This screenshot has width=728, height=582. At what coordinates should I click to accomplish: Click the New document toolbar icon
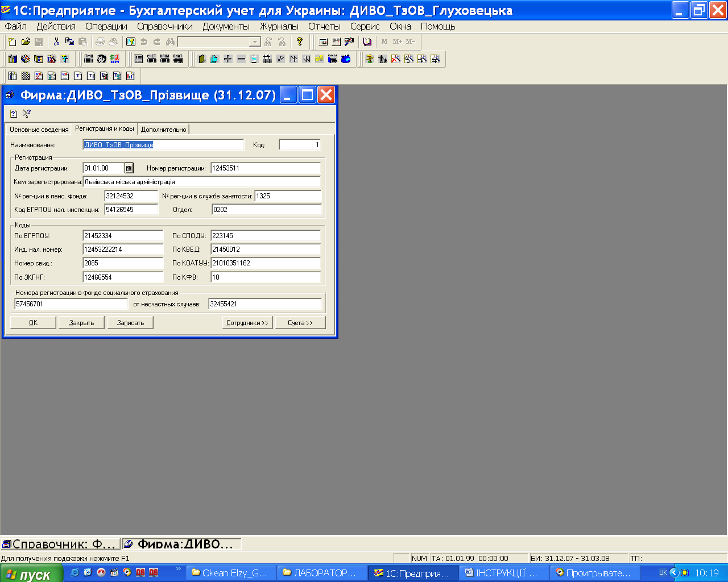13,41
